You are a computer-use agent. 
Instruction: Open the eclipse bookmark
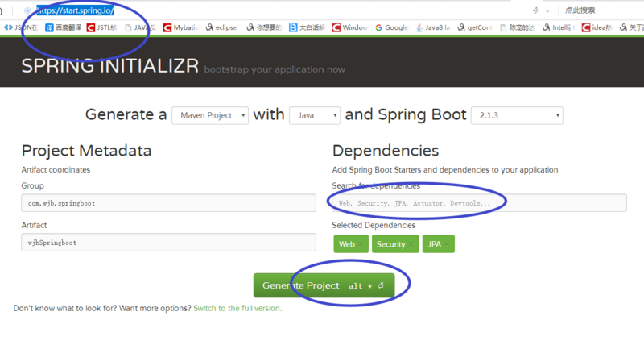pyautogui.click(x=221, y=27)
